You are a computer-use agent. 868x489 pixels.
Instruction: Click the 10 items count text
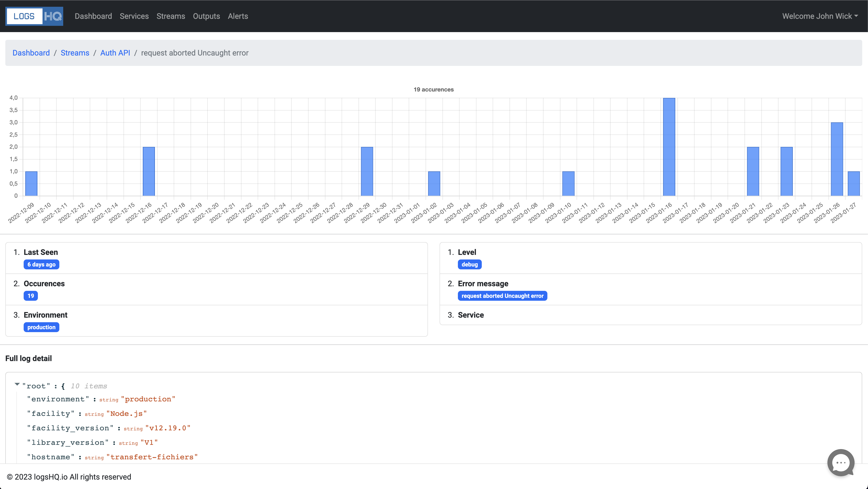[89, 386]
